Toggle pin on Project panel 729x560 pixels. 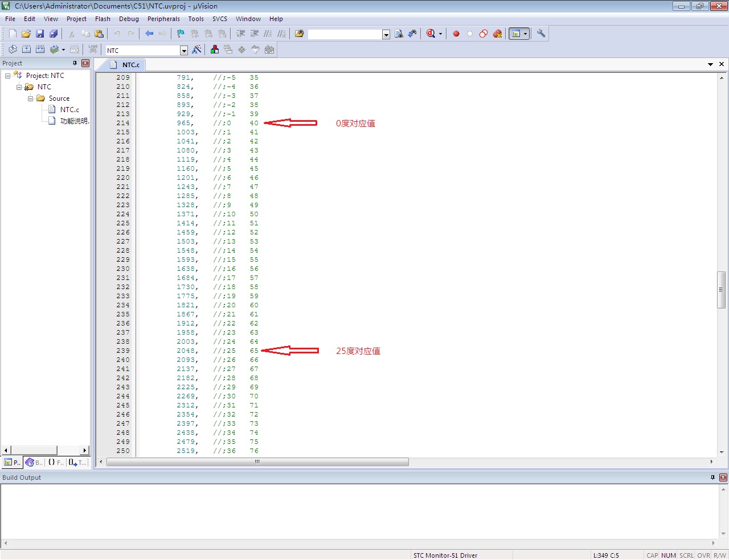click(75, 63)
